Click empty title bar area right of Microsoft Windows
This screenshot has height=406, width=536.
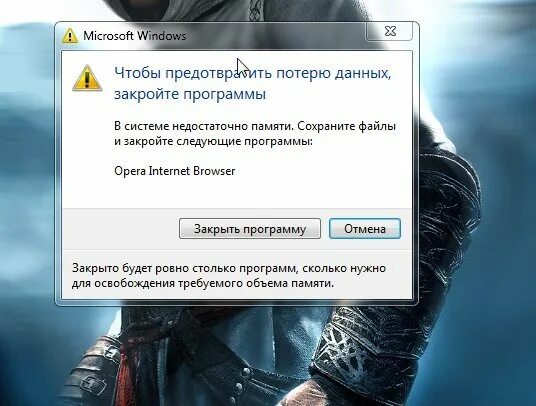click(273, 36)
